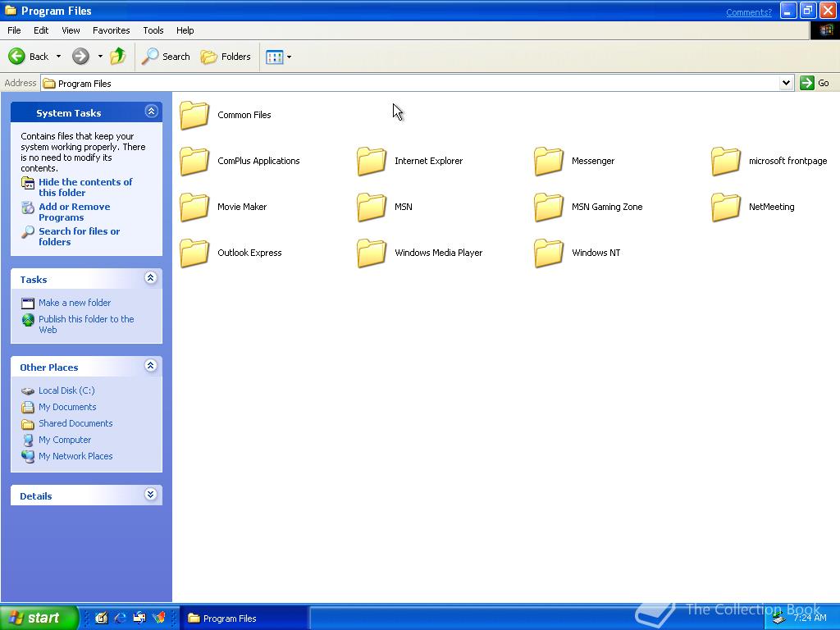The image size is (840, 630).
Task: Open My Documents in Other Places
Action: click(67, 407)
